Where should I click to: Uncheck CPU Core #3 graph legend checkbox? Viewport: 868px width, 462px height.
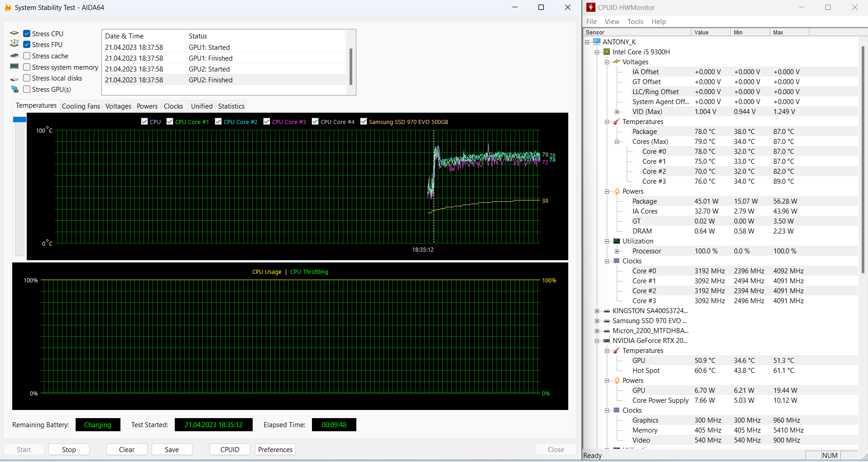tap(267, 122)
